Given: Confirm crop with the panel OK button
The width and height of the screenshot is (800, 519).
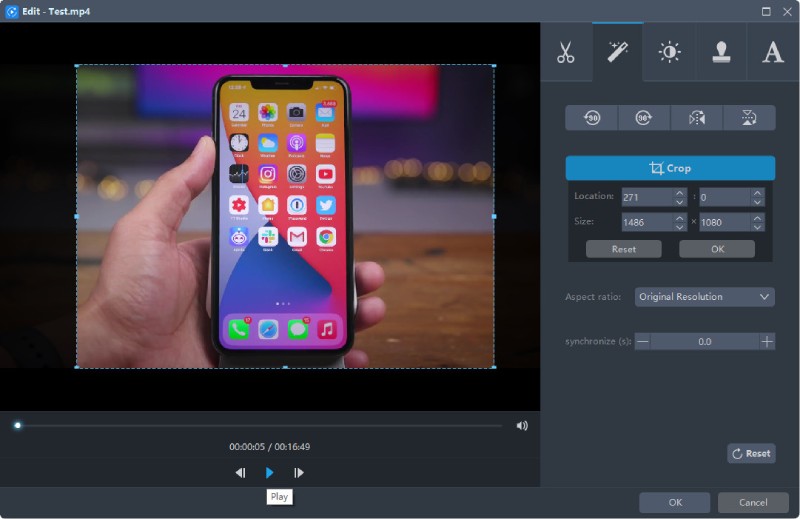Looking at the screenshot, I should tap(717, 249).
